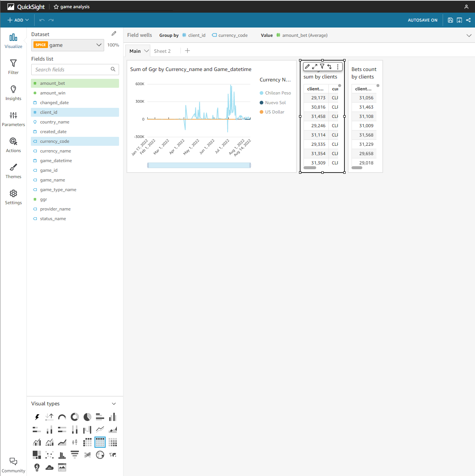Select the line chart visual type
The width and height of the screenshot is (475, 476).
(x=100, y=430)
